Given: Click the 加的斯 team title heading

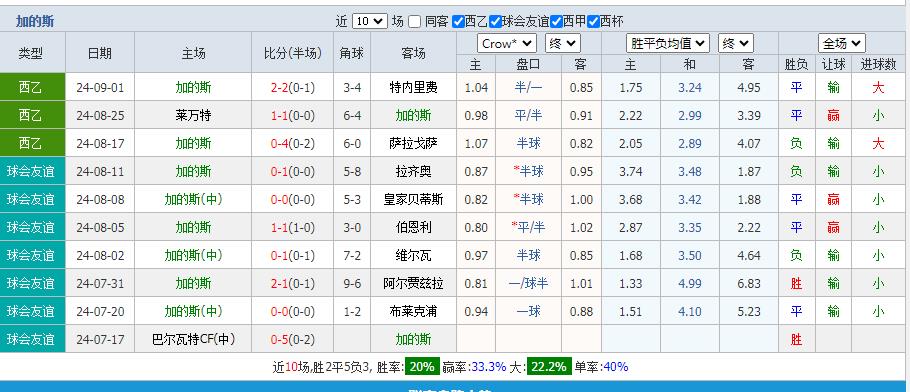Looking at the screenshot, I should [x=35, y=21].
